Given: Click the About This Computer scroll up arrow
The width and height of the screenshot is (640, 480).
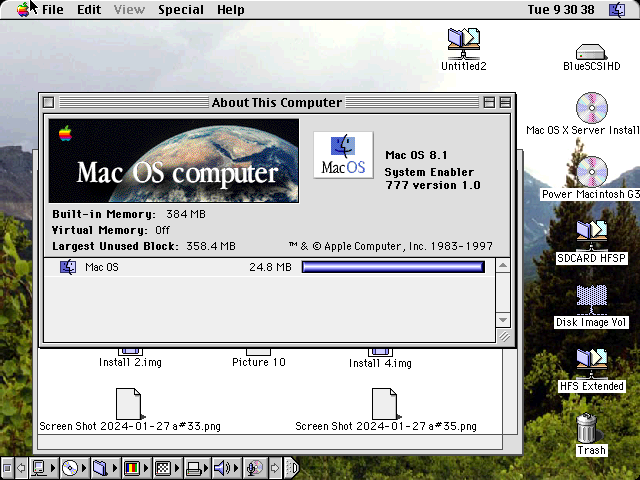Looking at the screenshot, I should pos(503,266).
